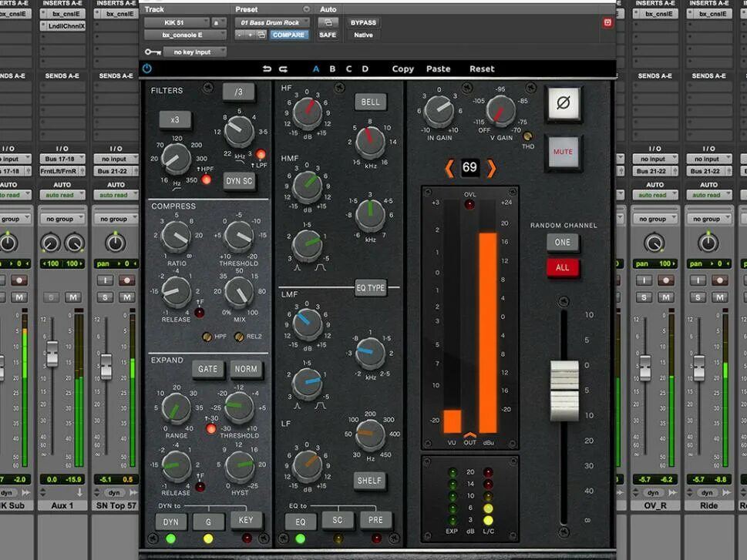Open the no key input dropdown
747x560 pixels.
tap(194, 52)
